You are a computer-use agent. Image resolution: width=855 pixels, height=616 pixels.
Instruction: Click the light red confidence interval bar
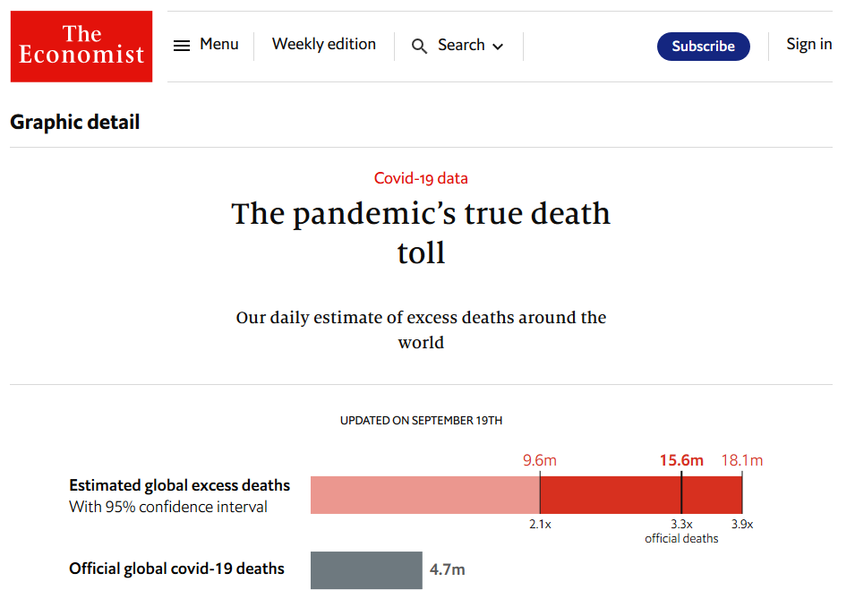(424, 495)
